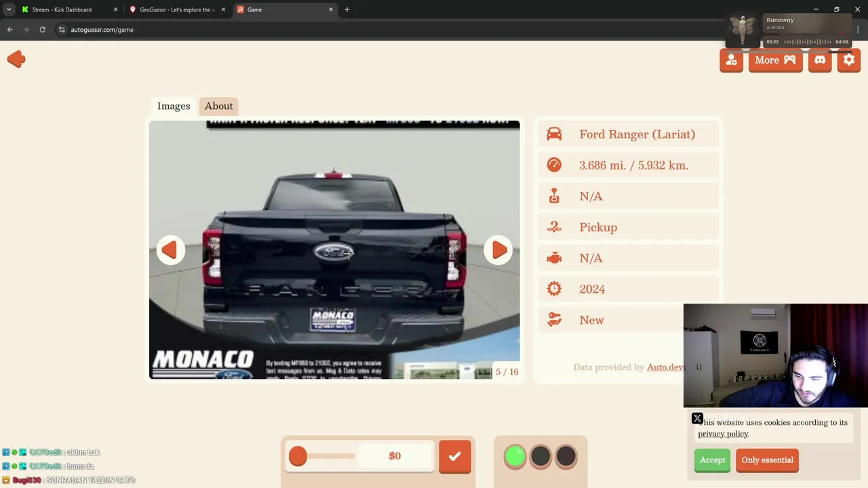Click the Runaway album artwork thumbnail
This screenshot has width=868, height=488.
743,30
